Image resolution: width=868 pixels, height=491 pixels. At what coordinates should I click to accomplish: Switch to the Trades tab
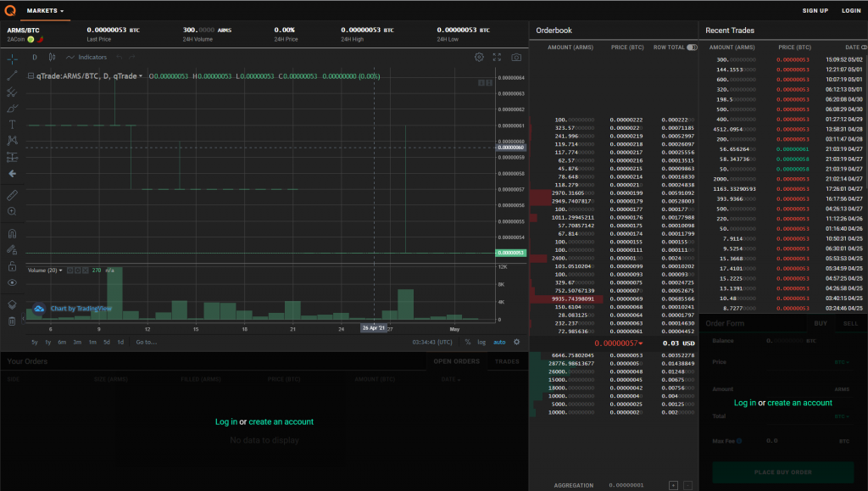(x=507, y=361)
